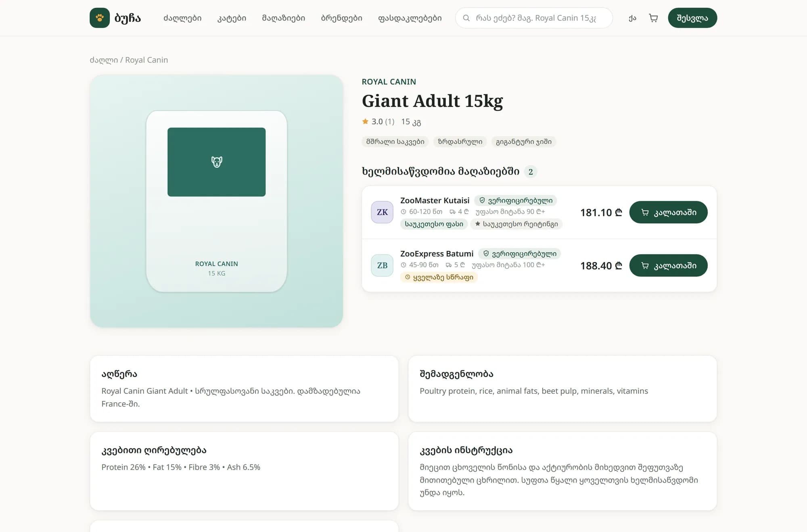
Task: Click the 3.0 (1) rating text
Action: [383, 121]
